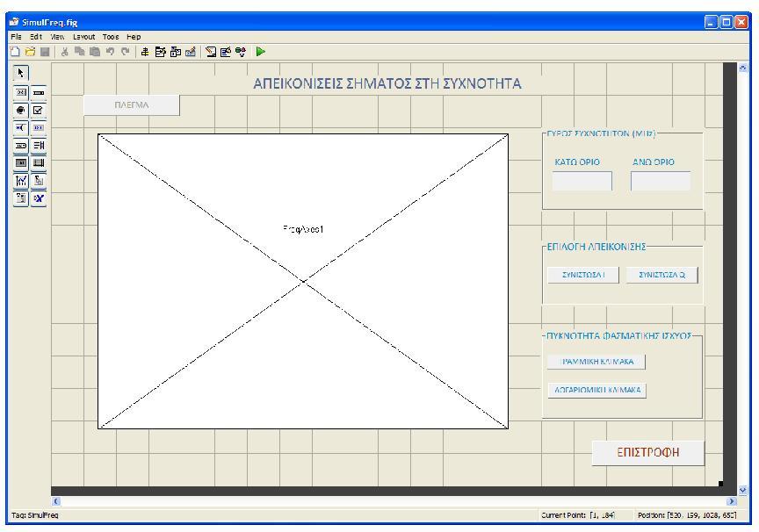Click the ΑΝΩ ΟΡΙΟ edit field
759x532 pixels.
tap(661, 181)
